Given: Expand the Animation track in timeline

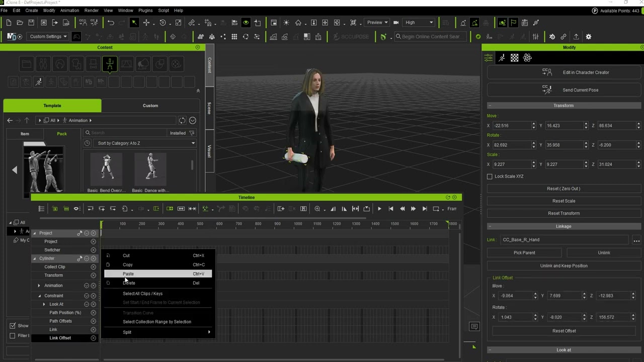Looking at the screenshot, I should 39,286.
